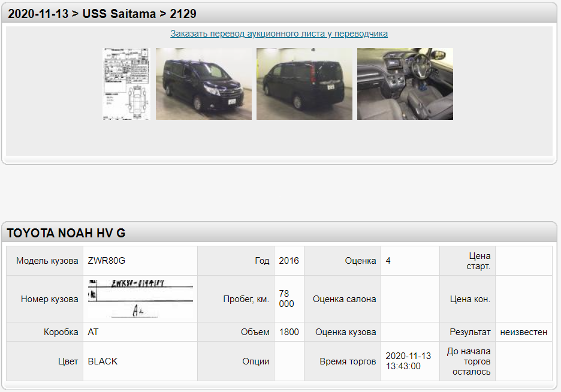Click the 'Модель кузова' label
Screen dimensions: 561x392
[47, 261]
